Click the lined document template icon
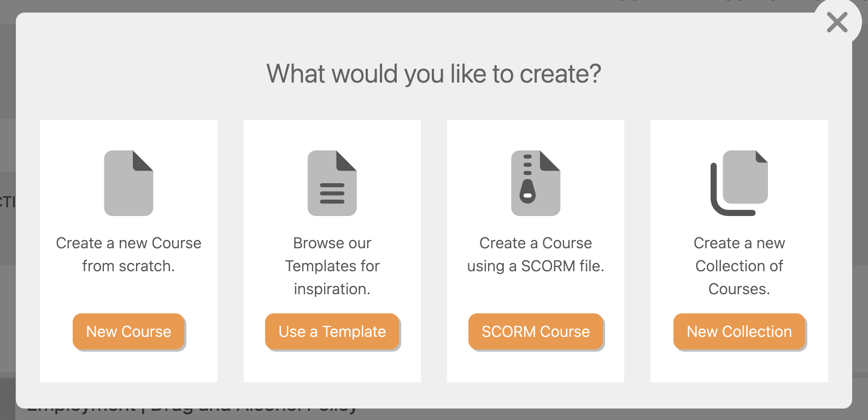 coord(332,183)
